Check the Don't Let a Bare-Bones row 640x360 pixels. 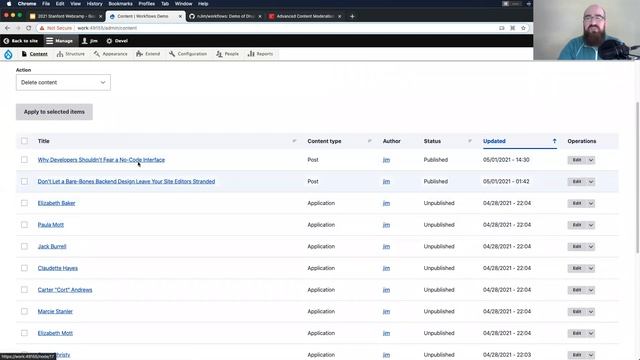click(x=24, y=182)
